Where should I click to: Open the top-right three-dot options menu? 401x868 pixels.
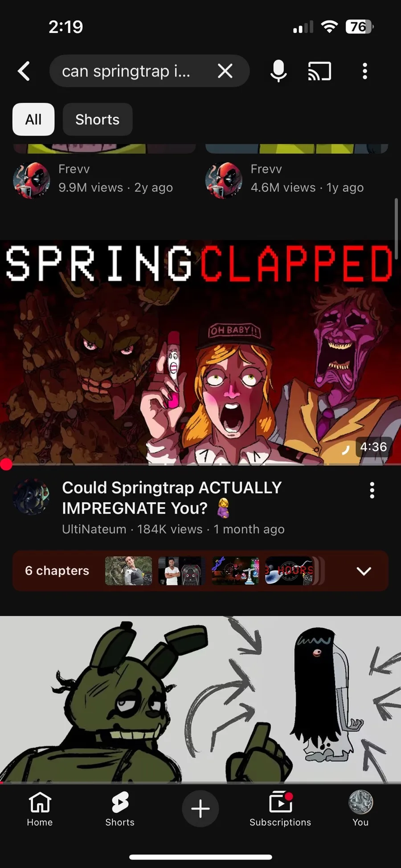[x=365, y=71]
